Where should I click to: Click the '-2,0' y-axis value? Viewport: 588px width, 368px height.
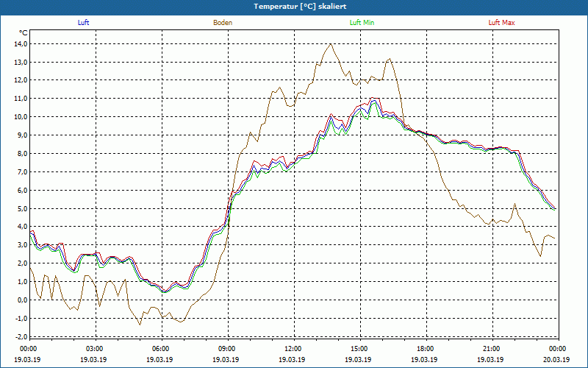[22, 336]
